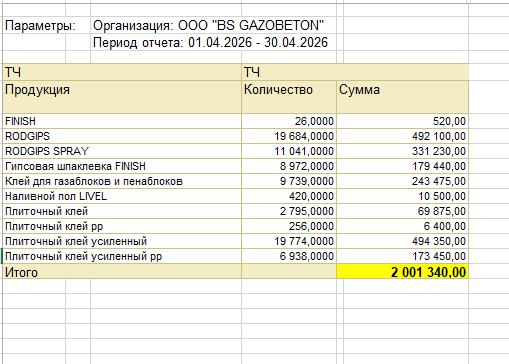Select quantity cell 9 739,0000
Image resolution: width=509 pixels, height=364 pixels.
pyautogui.click(x=289, y=181)
